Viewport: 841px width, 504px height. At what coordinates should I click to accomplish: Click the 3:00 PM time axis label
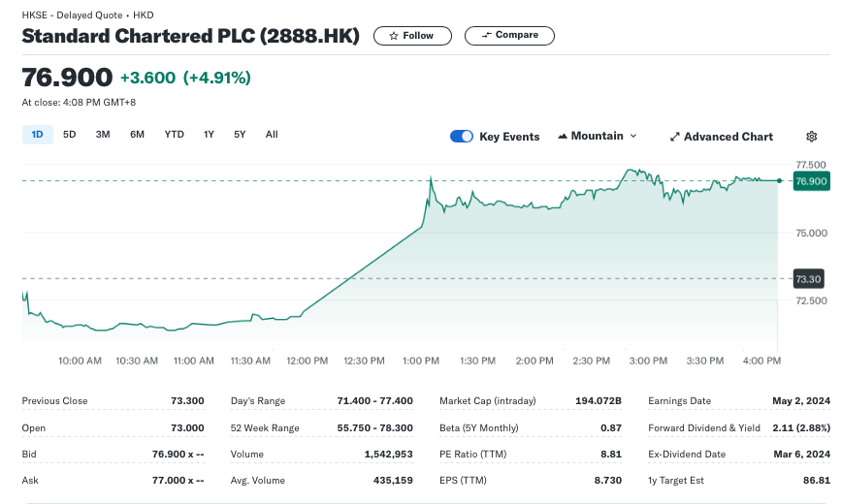click(x=648, y=361)
